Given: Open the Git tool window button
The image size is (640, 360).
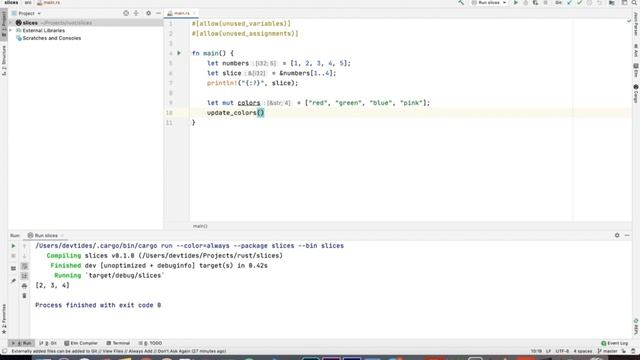Looking at the screenshot, I should (48, 343).
